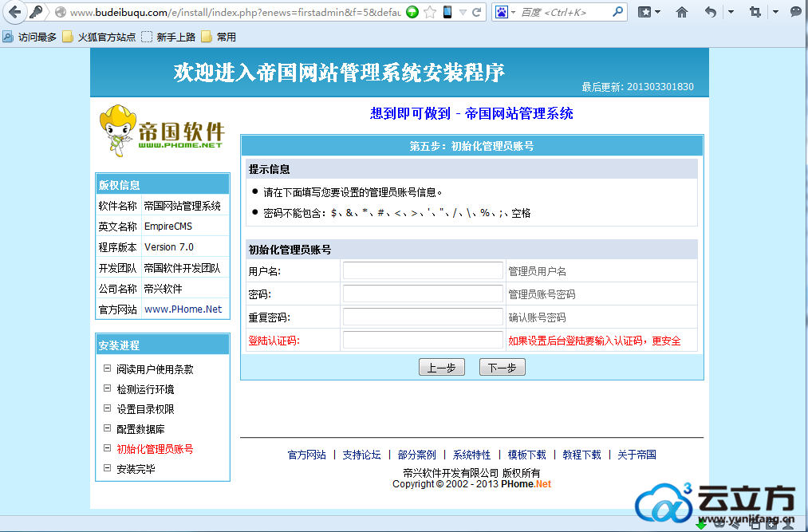Viewport: 808px width, 532px height.
Task: Select 配置数据库 in install progress
Action: coord(140,429)
